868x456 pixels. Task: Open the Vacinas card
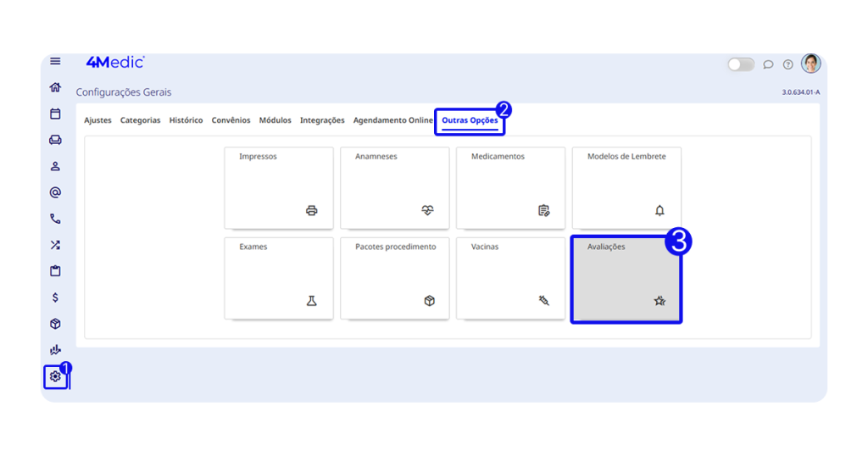510,278
